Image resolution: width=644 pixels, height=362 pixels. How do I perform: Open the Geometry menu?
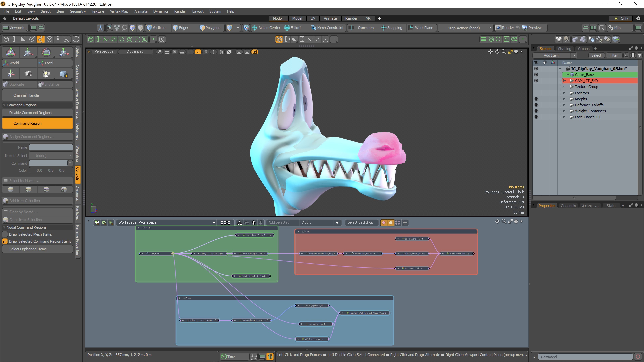coord(77,11)
